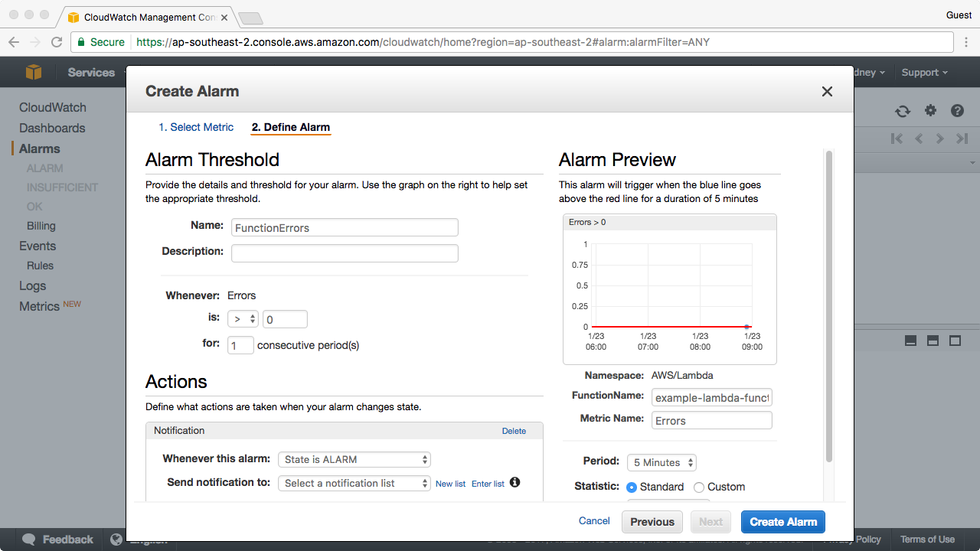Open the Period 5 Minutes dropdown
Image resolution: width=980 pixels, height=551 pixels.
coord(661,462)
